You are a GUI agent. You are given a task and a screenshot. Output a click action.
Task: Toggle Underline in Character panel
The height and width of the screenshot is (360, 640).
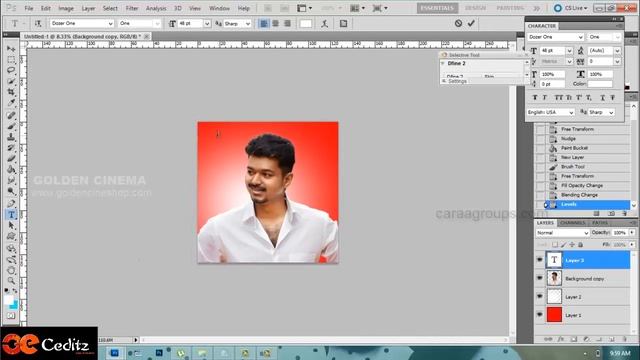[602, 98]
